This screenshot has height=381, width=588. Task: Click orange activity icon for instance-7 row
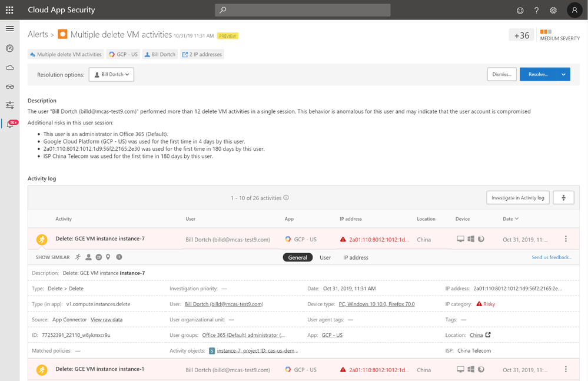[42, 240]
